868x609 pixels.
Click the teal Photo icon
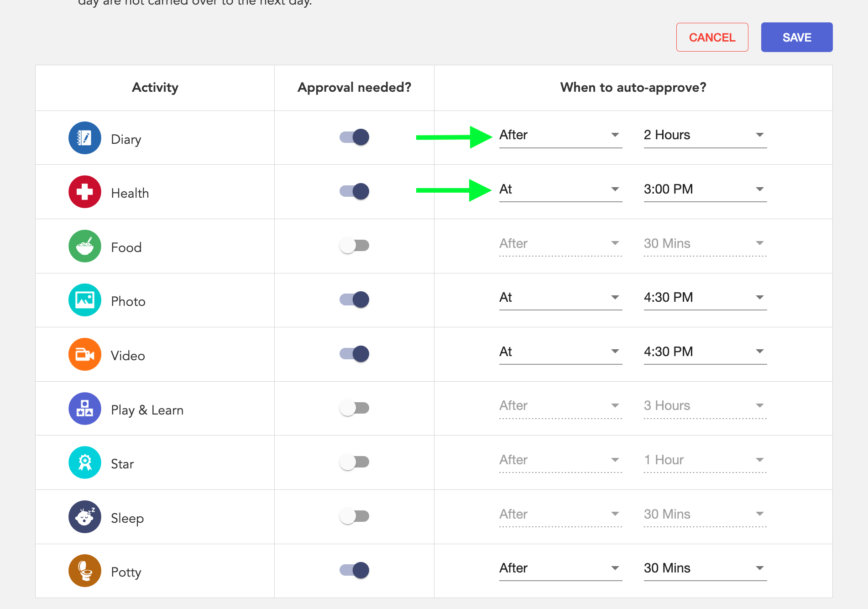coord(85,300)
